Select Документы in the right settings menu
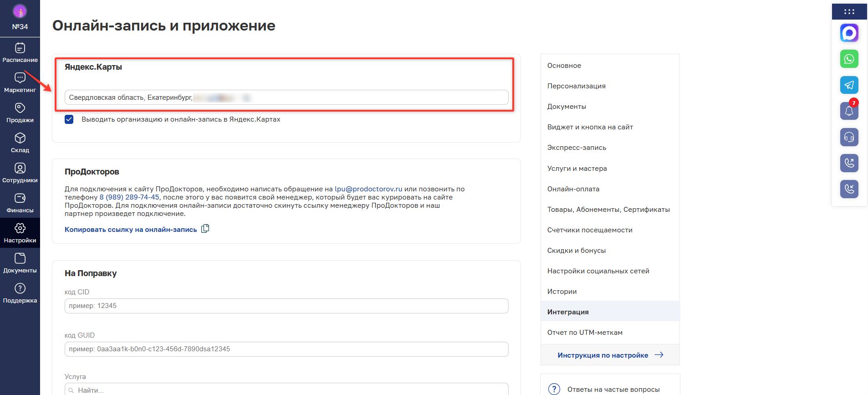 click(x=610, y=107)
